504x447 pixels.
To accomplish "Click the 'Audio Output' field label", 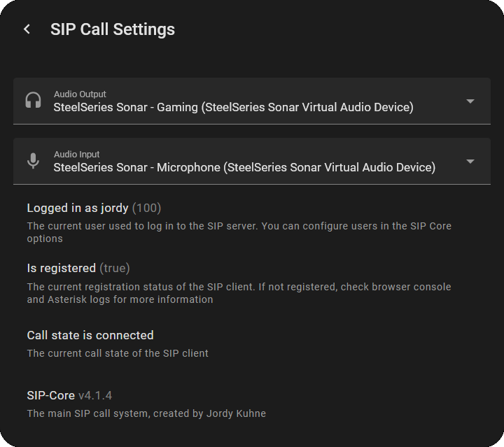I will pyautogui.click(x=80, y=94).
